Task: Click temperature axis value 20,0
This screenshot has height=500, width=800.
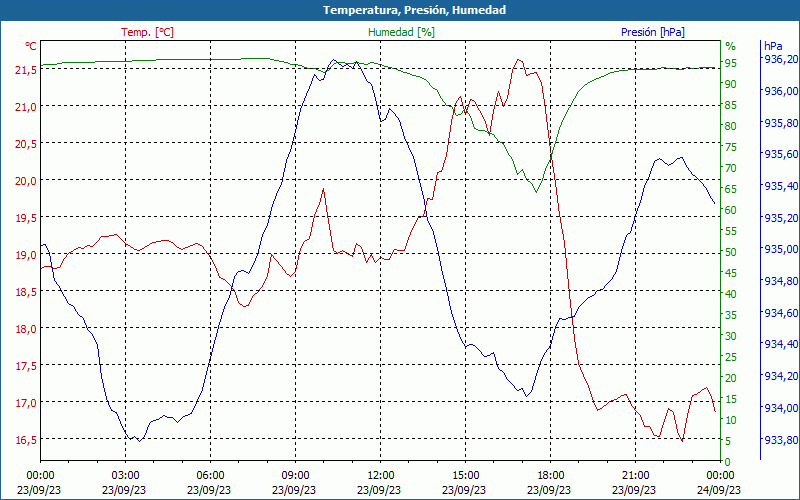Action: click(x=26, y=181)
